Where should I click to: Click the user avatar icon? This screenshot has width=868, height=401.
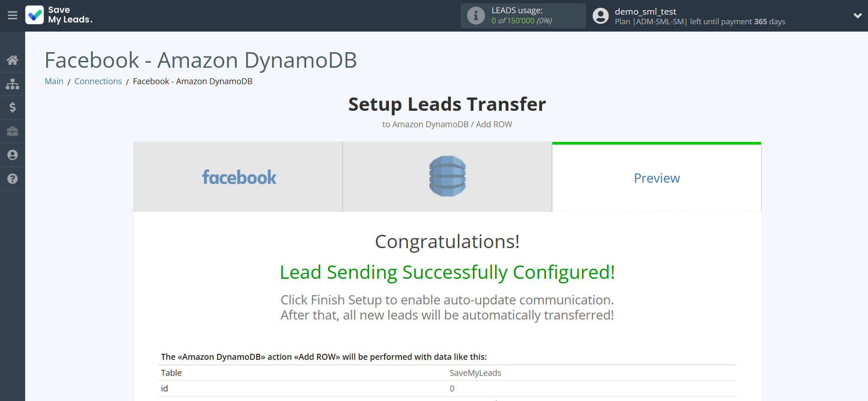[600, 16]
